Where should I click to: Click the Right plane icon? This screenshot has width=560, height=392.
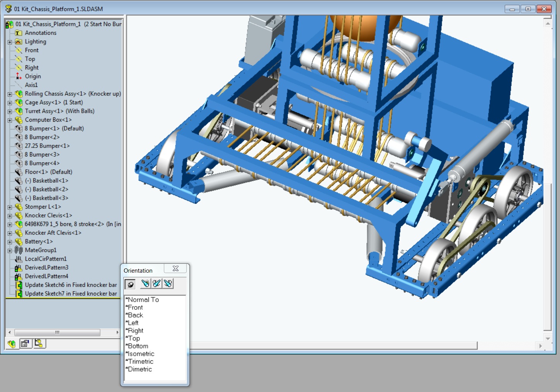[x=18, y=68]
